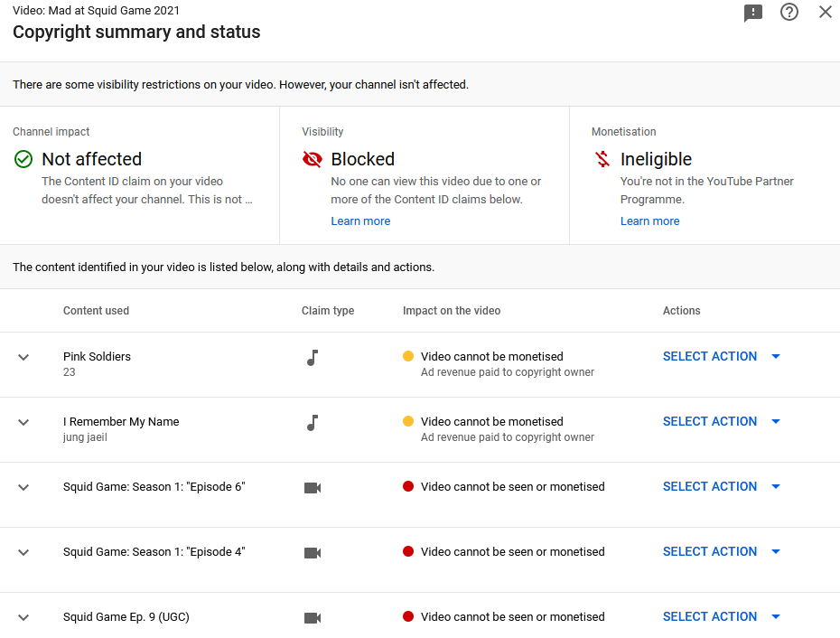The height and width of the screenshot is (638, 840).
Task: Open the help question mark icon
Action: pos(789,12)
